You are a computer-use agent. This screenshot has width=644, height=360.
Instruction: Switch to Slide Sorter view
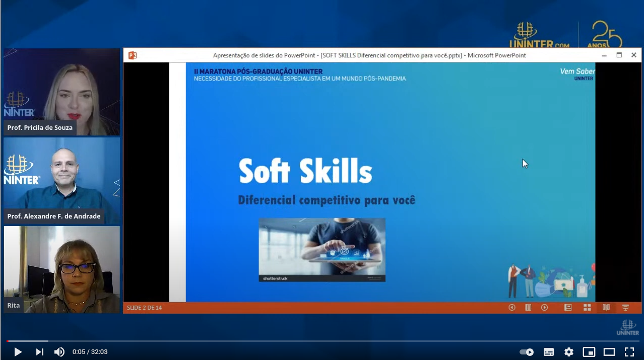pyautogui.click(x=587, y=307)
